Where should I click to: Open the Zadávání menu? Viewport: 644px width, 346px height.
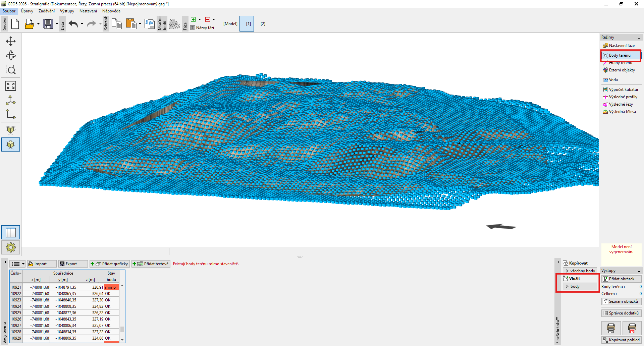pyautogui.click(x=46, y=11)
